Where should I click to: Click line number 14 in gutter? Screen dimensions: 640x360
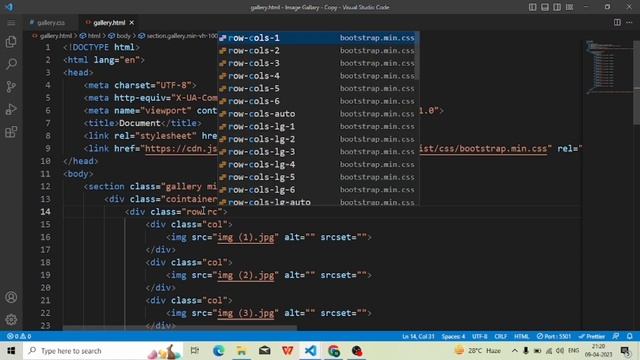pos(46,212)
